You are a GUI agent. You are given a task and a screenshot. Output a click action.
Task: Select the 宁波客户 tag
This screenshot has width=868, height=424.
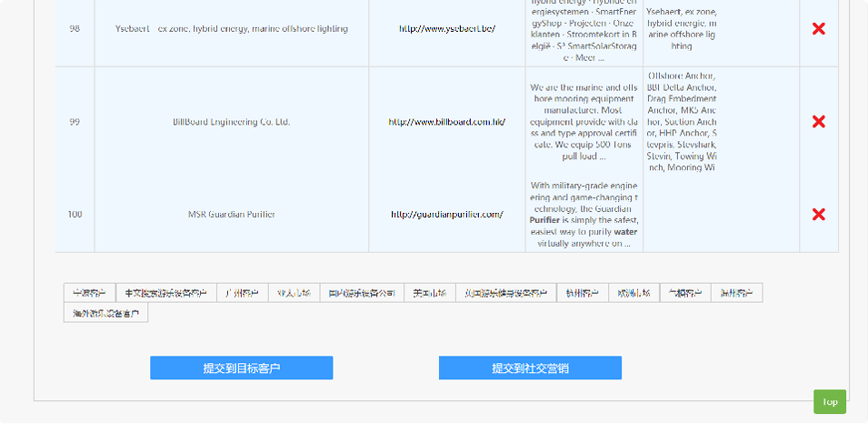[90, 293]
